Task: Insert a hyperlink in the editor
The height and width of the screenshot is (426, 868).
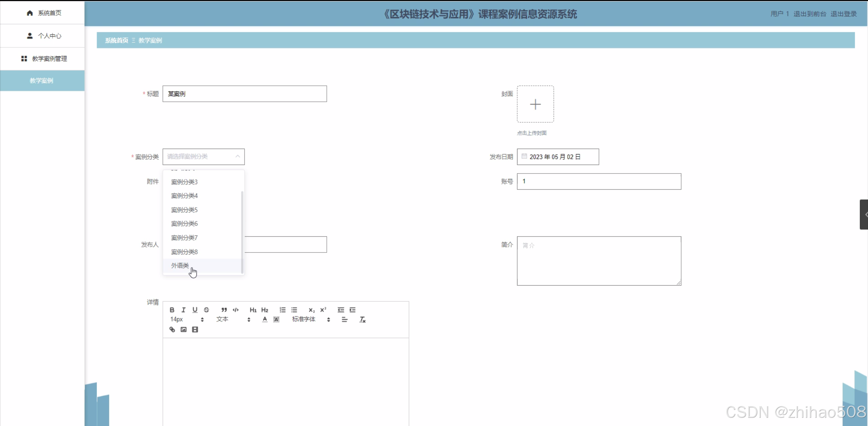Action: tap(172, 329)
